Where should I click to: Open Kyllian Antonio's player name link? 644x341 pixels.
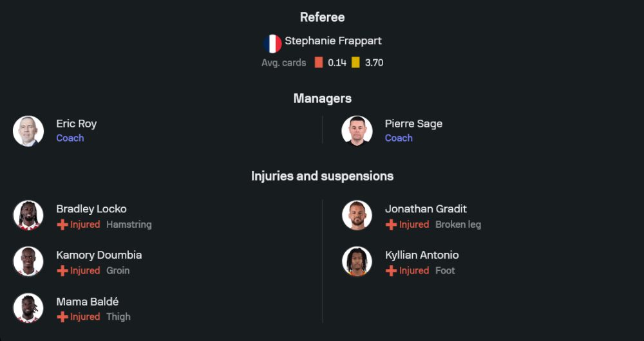(422, 255)
